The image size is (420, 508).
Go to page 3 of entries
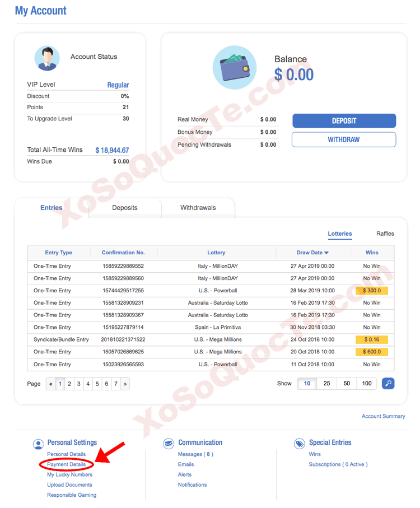tap(79, 384)
